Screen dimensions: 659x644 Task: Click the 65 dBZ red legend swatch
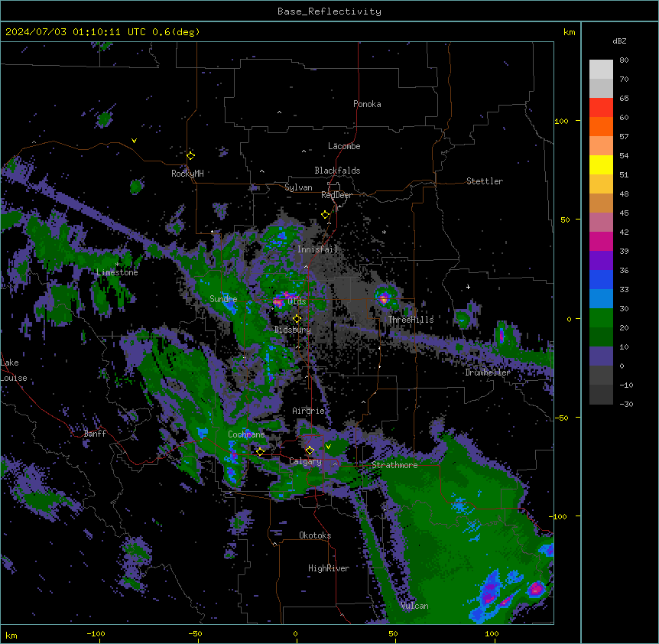pyautogui.click(x=601, y=107)
